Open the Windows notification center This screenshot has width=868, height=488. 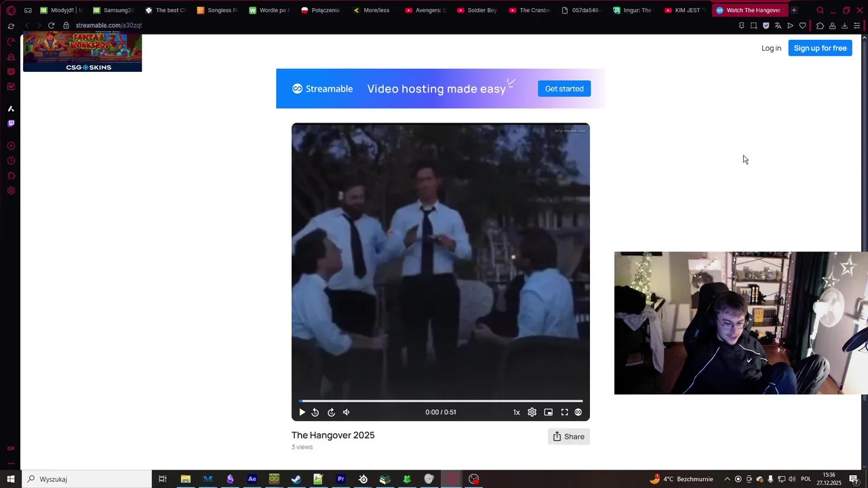pos(854,479)
